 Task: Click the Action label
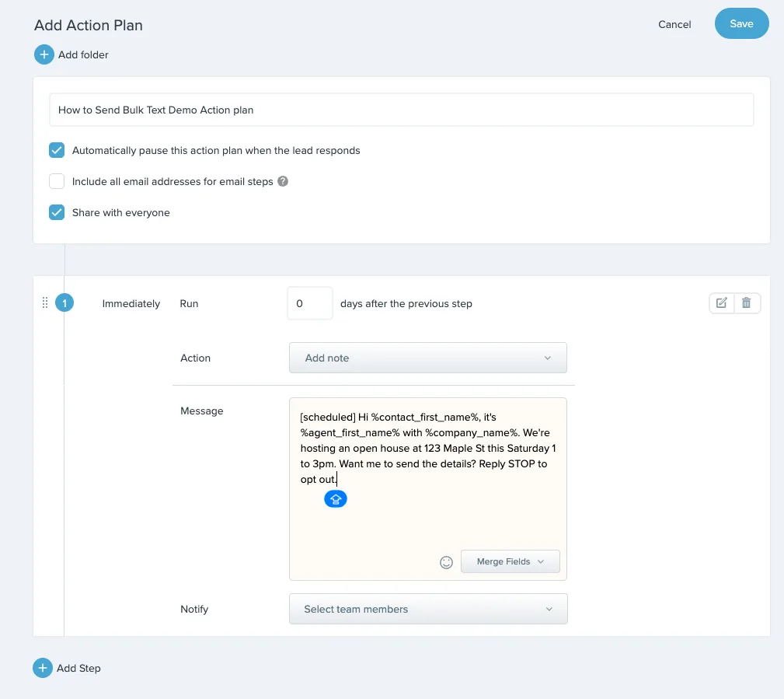point(195,358)
